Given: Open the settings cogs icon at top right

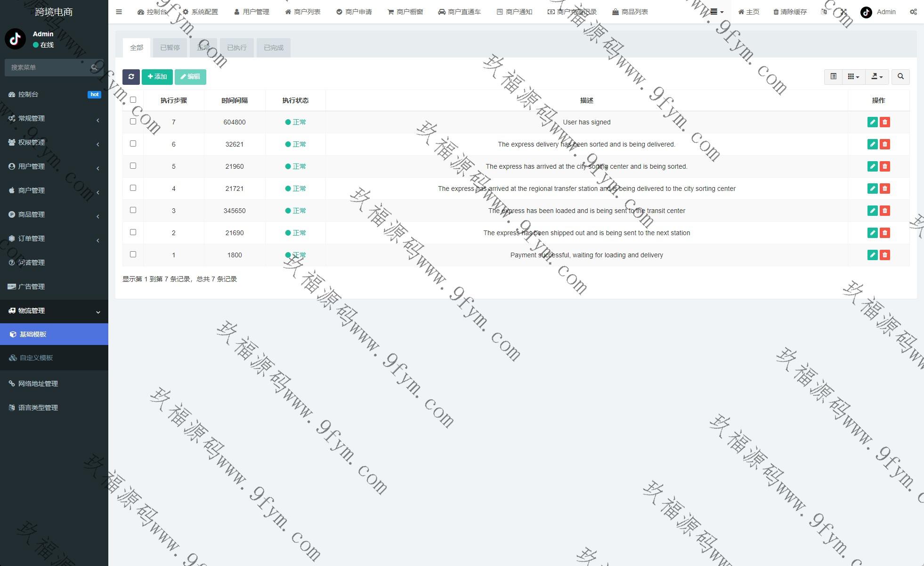Looking at the screenshot, I should click(x=913, y=12).
